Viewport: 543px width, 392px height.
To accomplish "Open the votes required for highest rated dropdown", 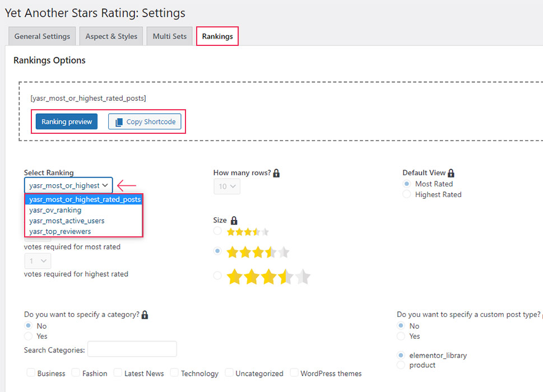I will tap(38, 261).
